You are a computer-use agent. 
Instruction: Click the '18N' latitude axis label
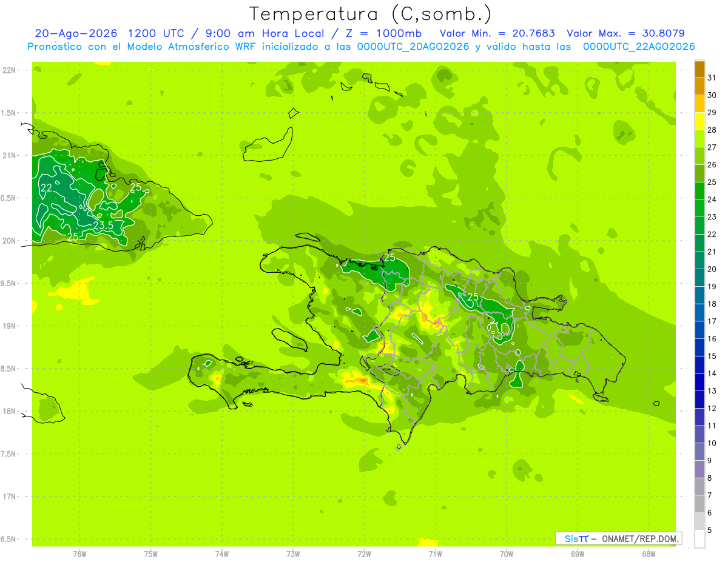[x=10, y=412]
